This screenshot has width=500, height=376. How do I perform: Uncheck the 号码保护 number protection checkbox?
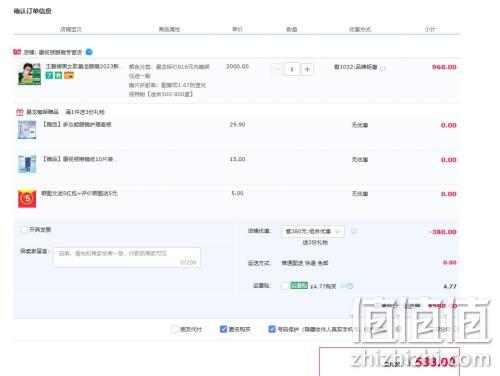pos(272,329)
